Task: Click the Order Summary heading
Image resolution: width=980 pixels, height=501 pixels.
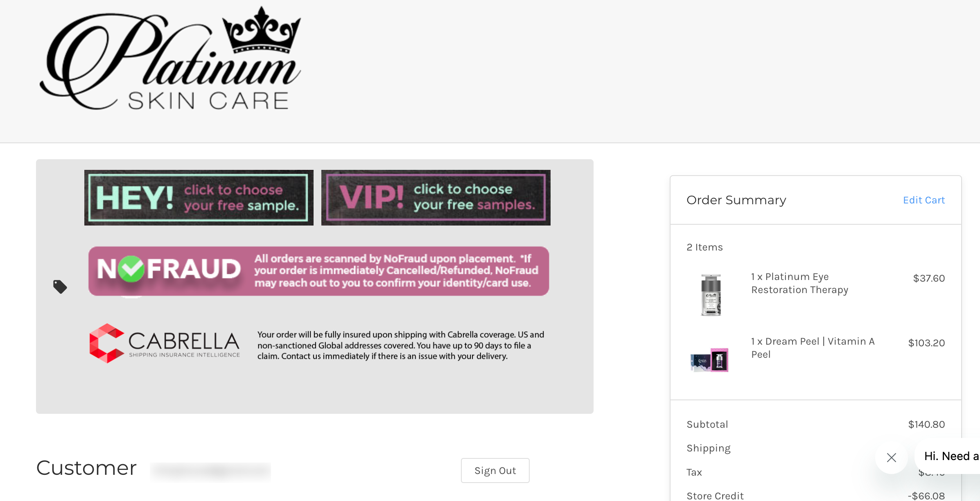Action: (x=736, y=200)
